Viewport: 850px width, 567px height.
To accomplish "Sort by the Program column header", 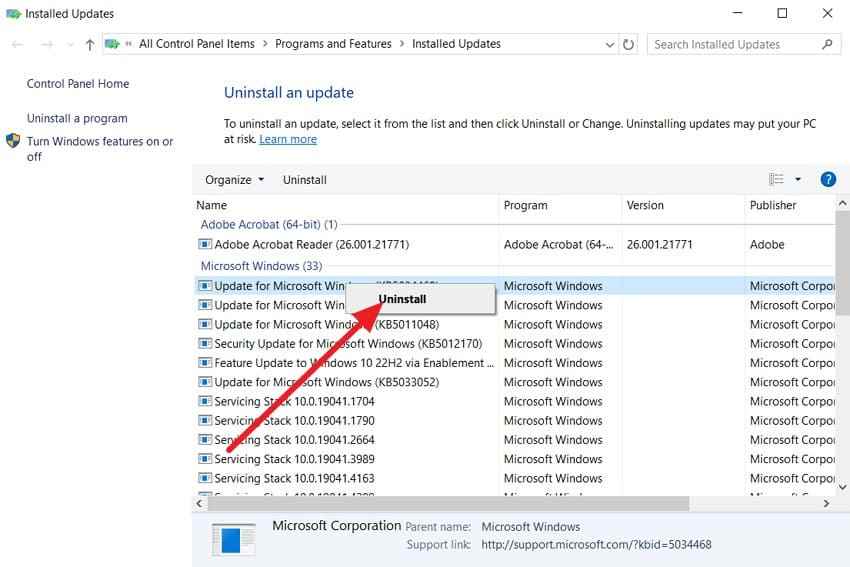I will [x=525, y=205].
